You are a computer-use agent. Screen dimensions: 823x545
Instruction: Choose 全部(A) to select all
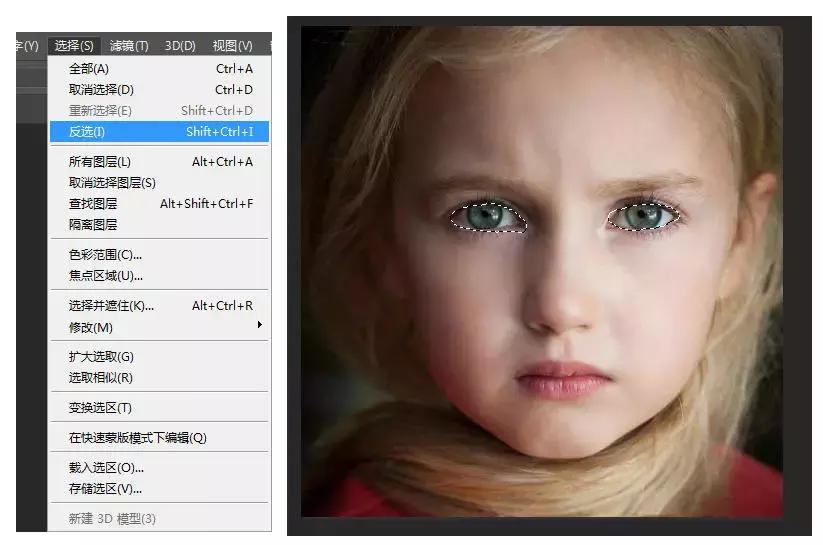click(x=160, y=69)
